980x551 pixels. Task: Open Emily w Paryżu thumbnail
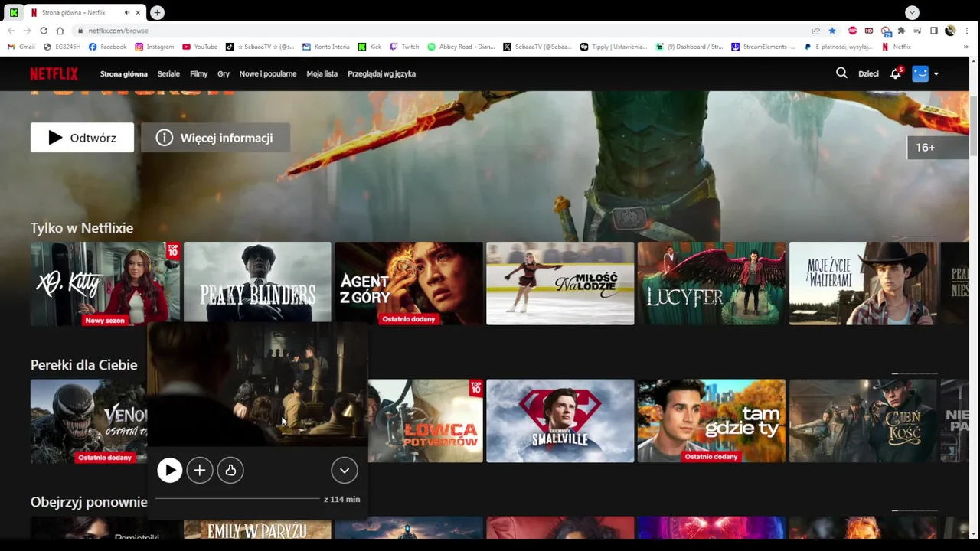click(257, 529)
